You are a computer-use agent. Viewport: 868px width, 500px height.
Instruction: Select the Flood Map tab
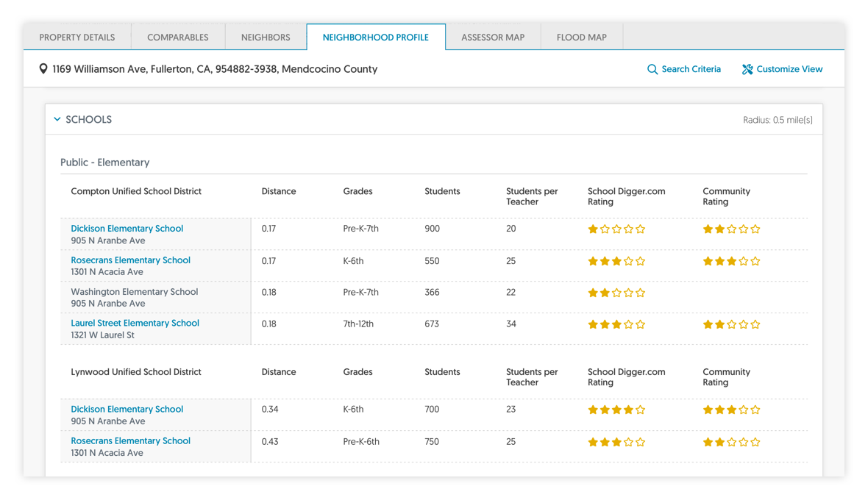[582, 37]
